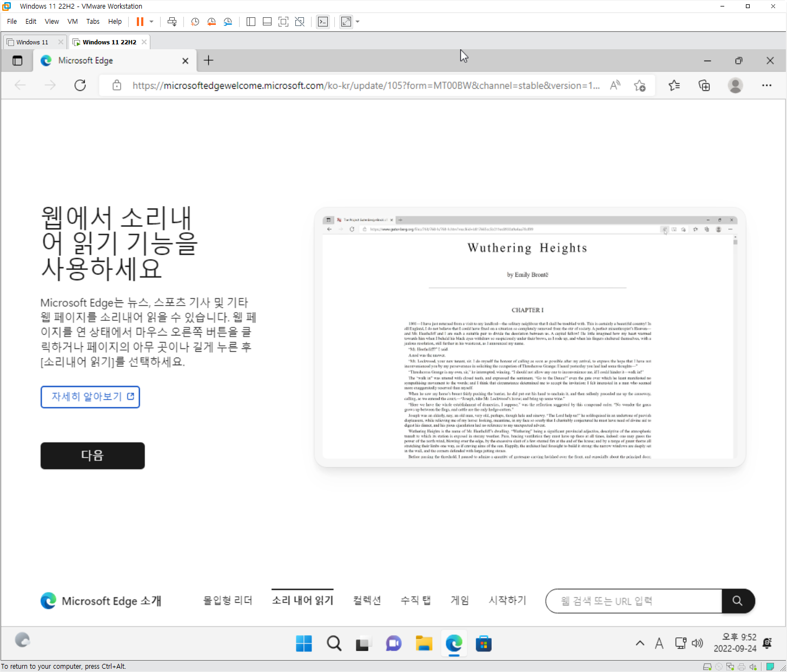Open Windows taskbar Search

[334, 644]
